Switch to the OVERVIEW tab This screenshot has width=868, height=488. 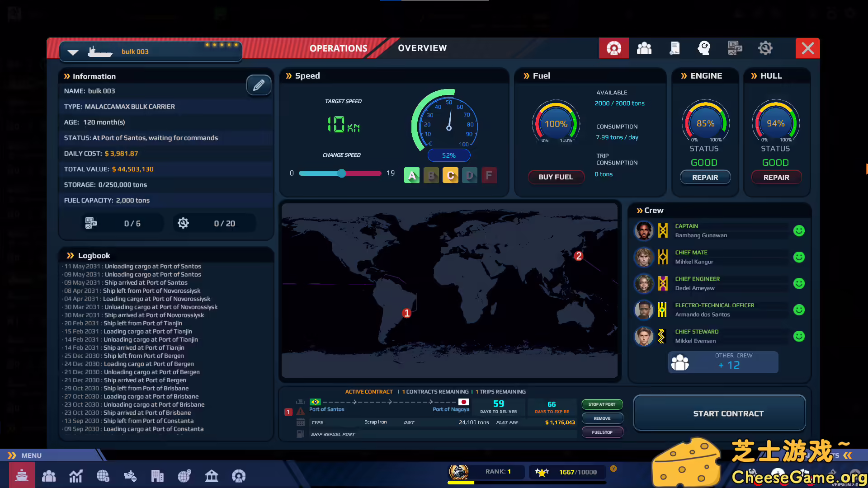point(422,48)
